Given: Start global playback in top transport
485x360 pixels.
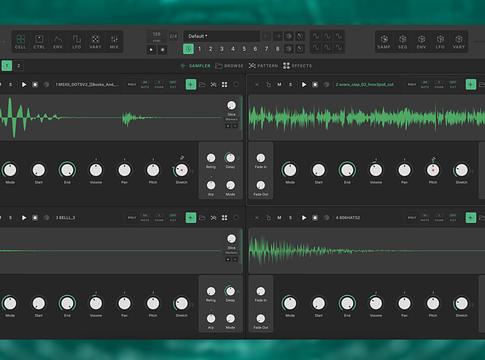Looking at the screenshot, I should 151,50.
